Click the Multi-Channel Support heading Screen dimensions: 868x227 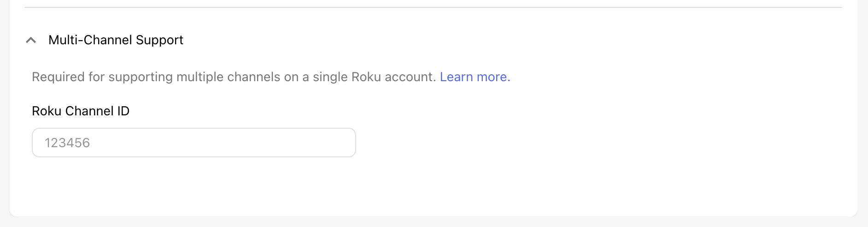(116, 40)
